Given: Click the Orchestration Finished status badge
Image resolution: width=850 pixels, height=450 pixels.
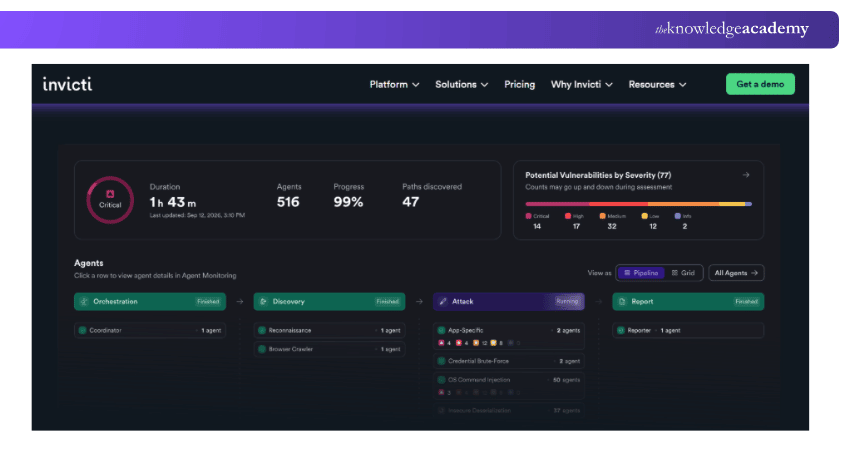Looking at the screenshot, I should (208, 301).
